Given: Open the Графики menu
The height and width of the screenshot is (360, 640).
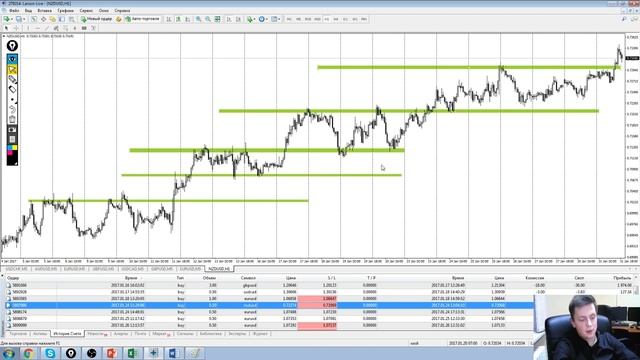Looking at the screenshot, I should pyautogui.click(x=65, y=10).
